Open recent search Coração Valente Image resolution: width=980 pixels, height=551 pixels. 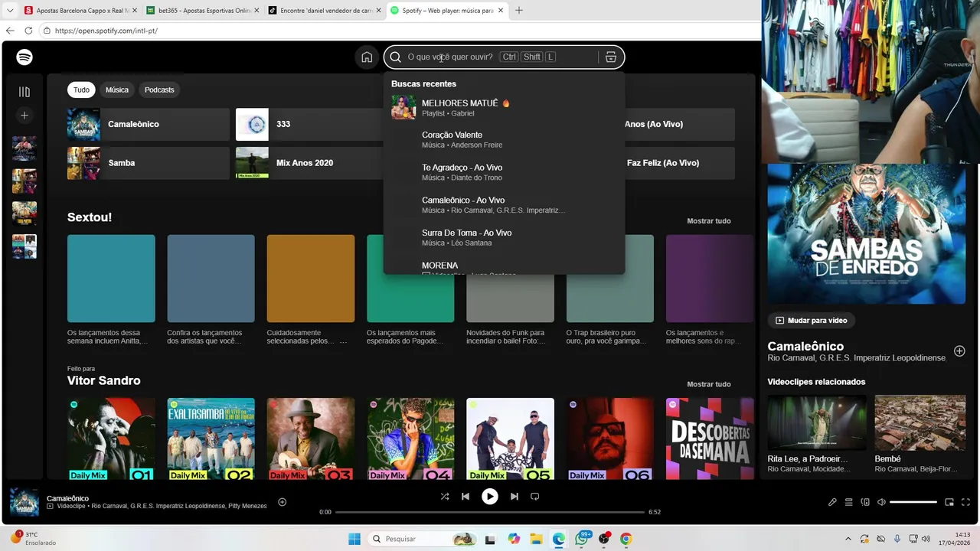504,139
